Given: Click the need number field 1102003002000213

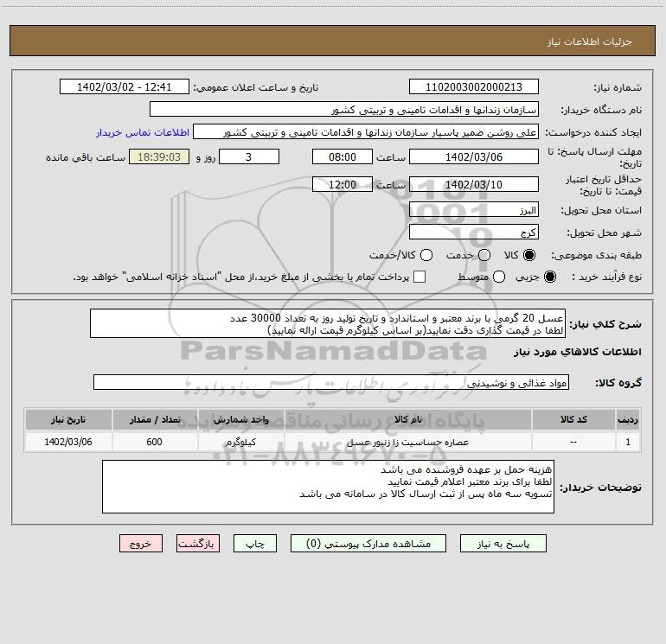Looking at the screenshot, I should 474,86.
